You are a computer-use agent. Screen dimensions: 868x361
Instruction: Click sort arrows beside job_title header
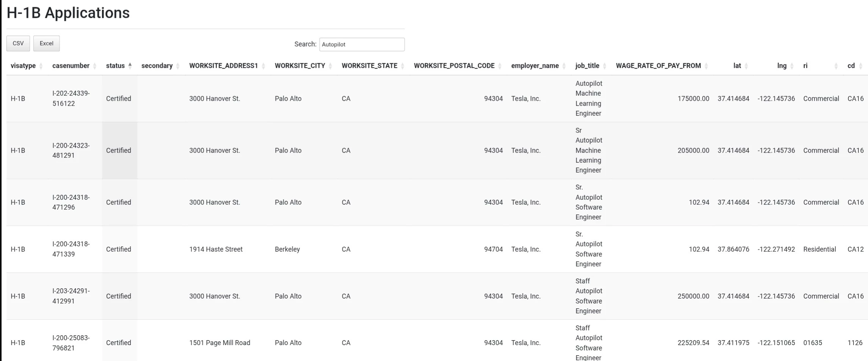(604, 66)
